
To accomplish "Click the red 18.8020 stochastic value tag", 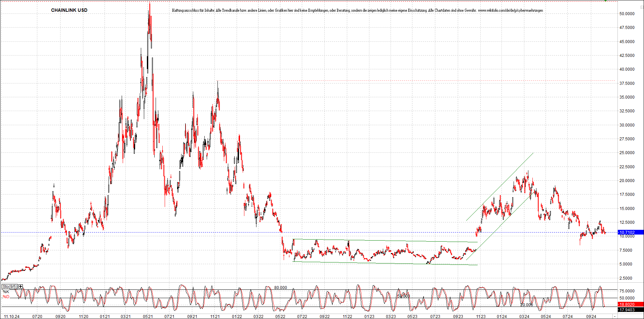I will coord(631,305).
